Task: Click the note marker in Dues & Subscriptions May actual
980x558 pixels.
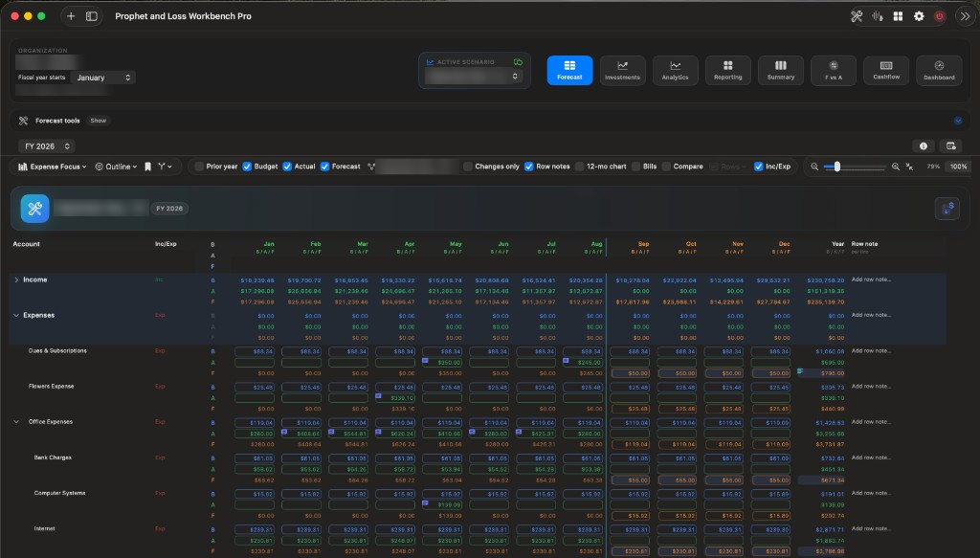Action: pyautogui.click(x=425, y=361)
